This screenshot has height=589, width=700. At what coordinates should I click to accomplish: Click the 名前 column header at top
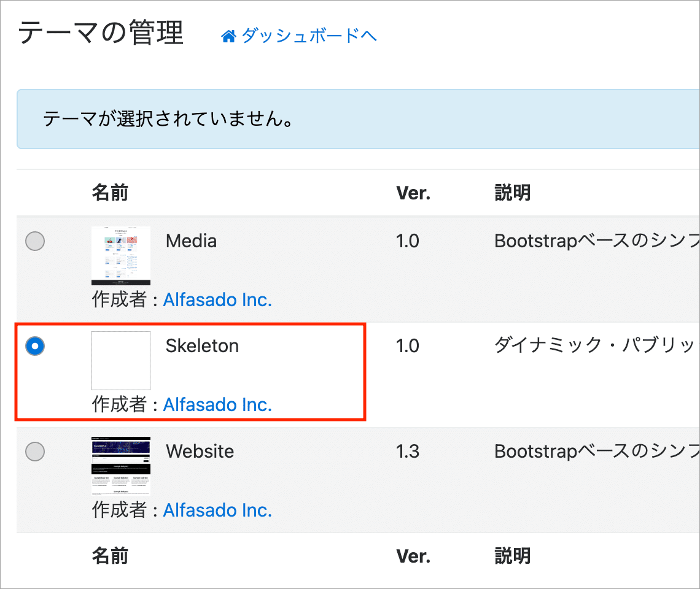(108, 192)
